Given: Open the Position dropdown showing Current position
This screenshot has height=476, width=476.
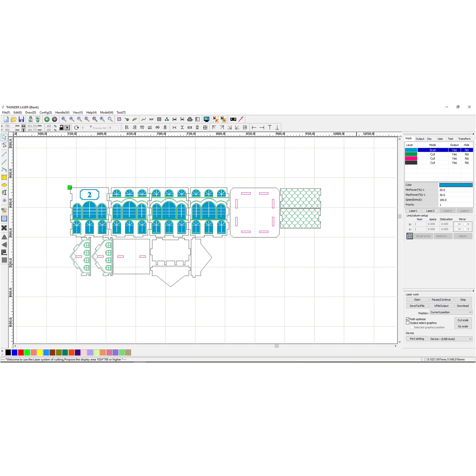Looking at the screenshot, I should 451,312.
